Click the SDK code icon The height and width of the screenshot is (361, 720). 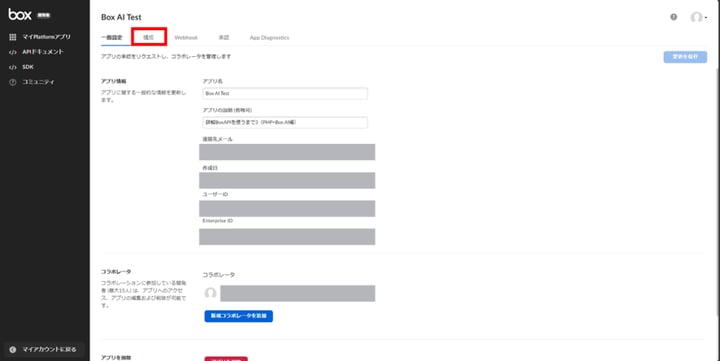click(x=13, y=67)
